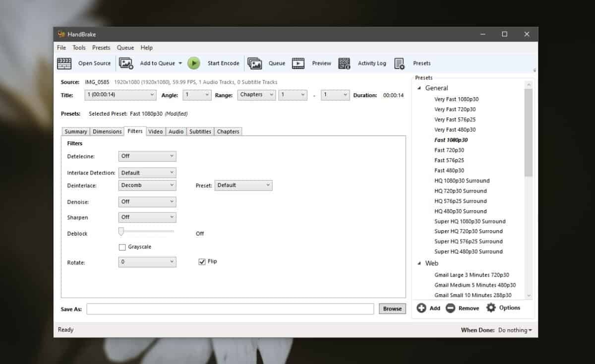Expand the Rotate angle dropdown

point(147,262)
